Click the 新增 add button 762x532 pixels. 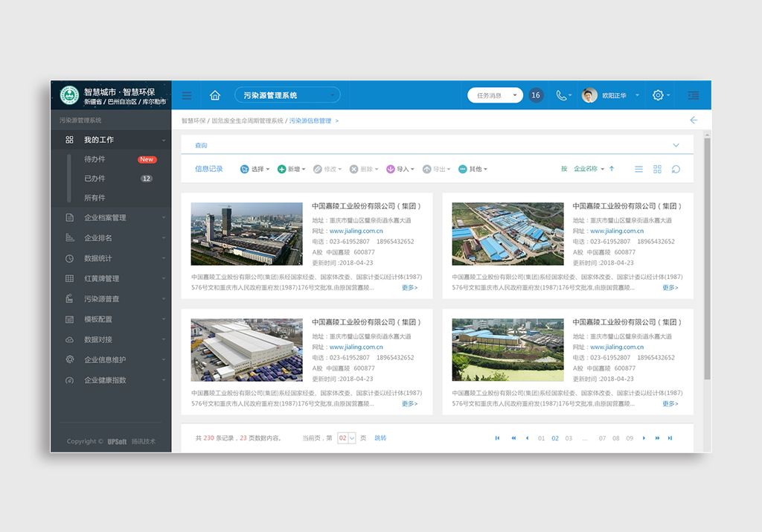(x=291, y=169)
